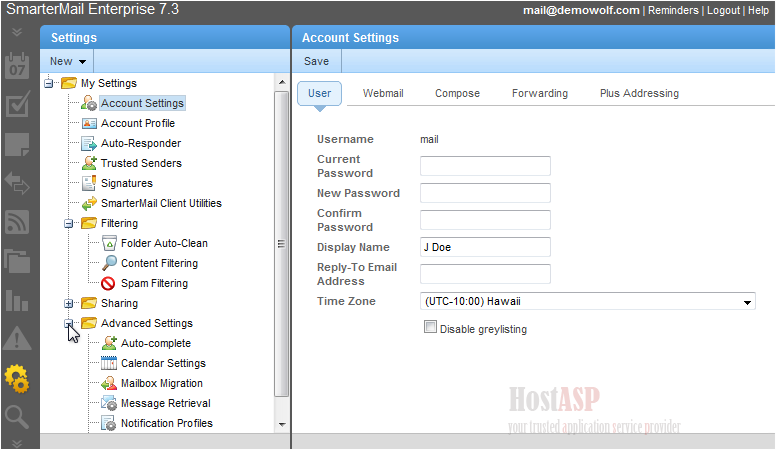Click the Account Profile card icon
The height and width of the screenshot is (450, 776).
click(89, 123)
